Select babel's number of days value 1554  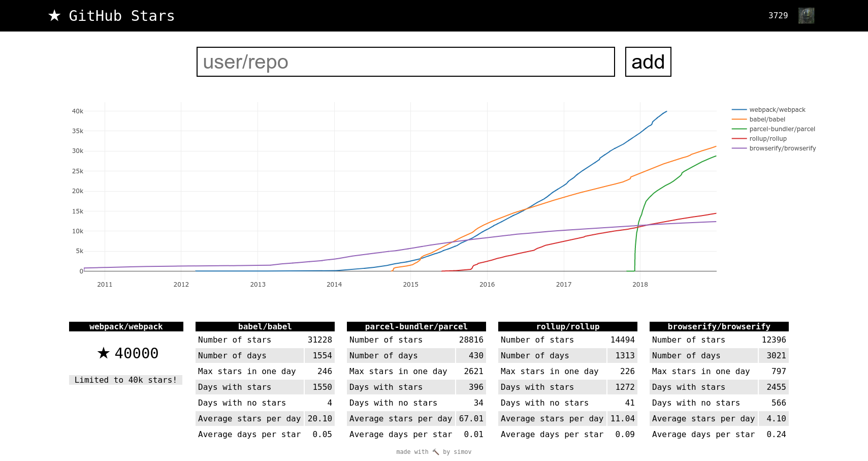click(x=323, y=356)
